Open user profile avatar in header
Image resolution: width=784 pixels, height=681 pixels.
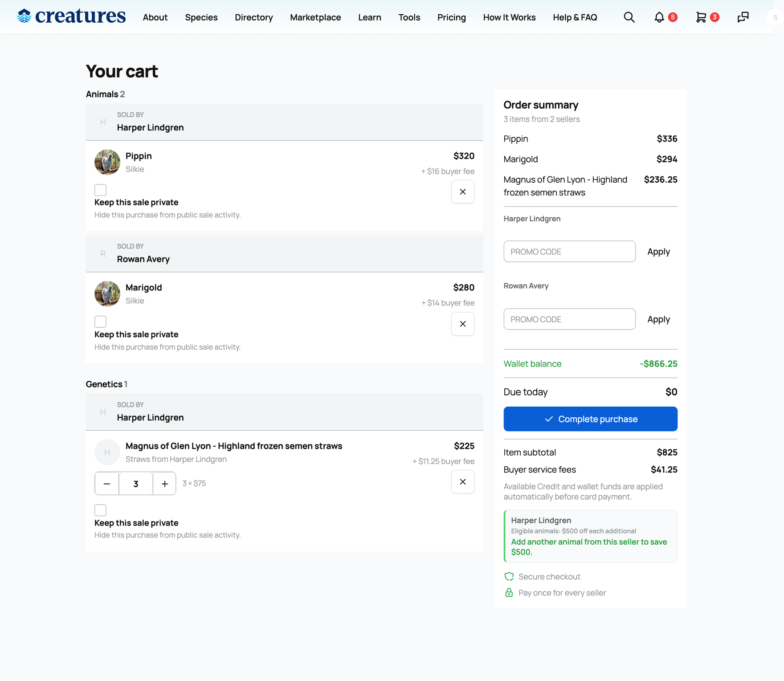(775, 17)
